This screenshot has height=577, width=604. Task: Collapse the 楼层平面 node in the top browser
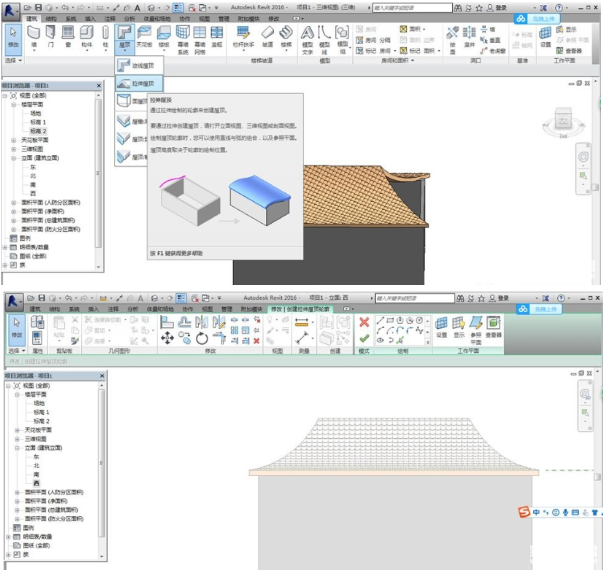tap(15, 104)
